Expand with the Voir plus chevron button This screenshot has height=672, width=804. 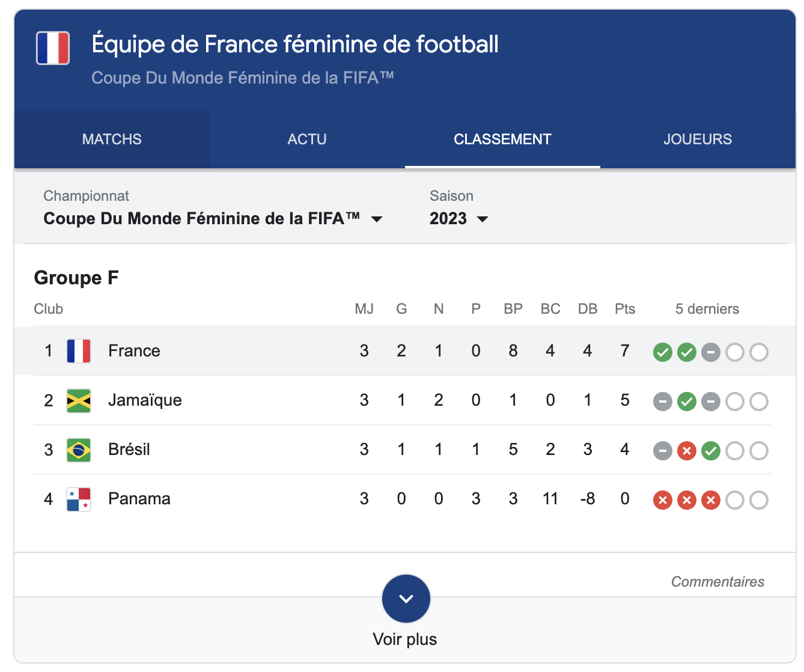click(x=406, y=599)
